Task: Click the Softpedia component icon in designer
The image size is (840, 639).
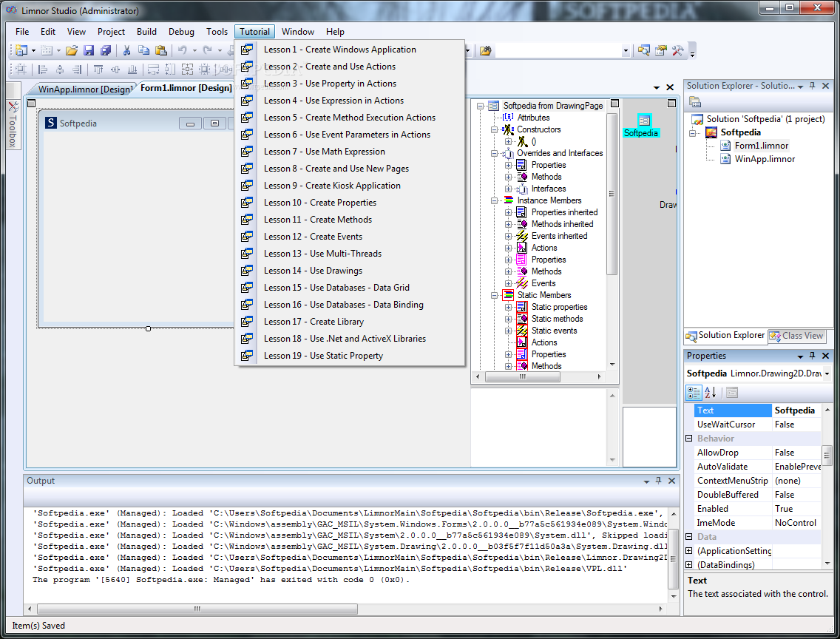Action: tap(644, 121)
